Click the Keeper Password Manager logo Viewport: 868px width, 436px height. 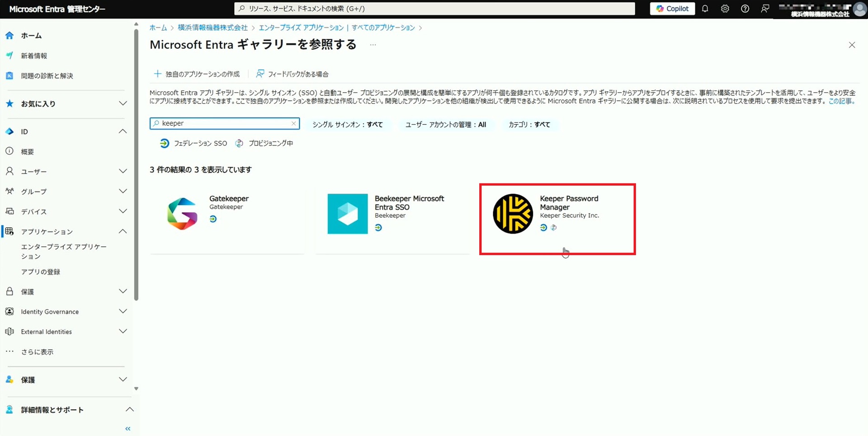[x=513, y=214]
